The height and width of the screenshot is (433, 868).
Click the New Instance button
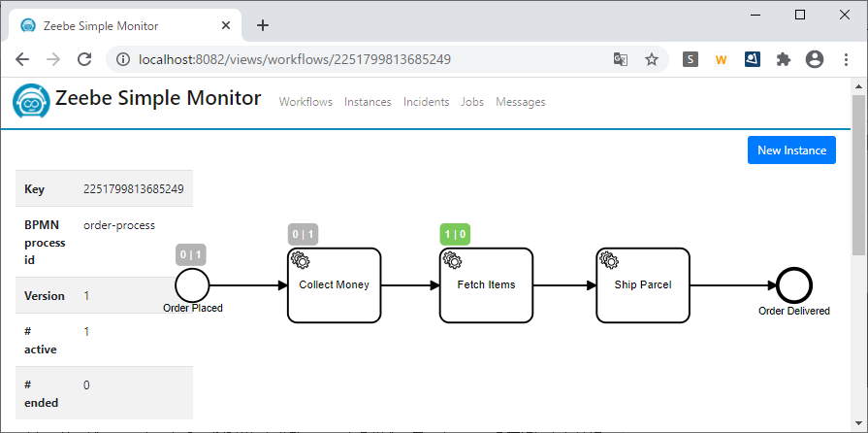coord(791,150)
